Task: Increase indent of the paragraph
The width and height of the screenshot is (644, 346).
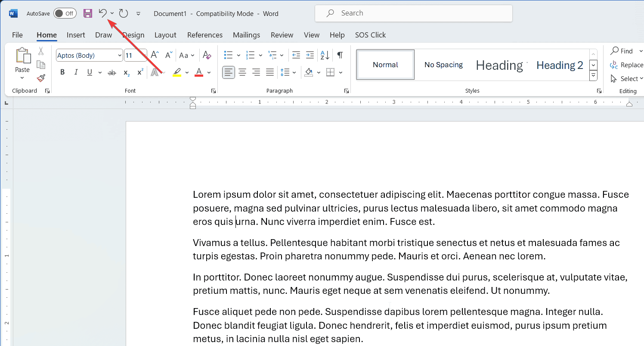Action: coord(310,55)
